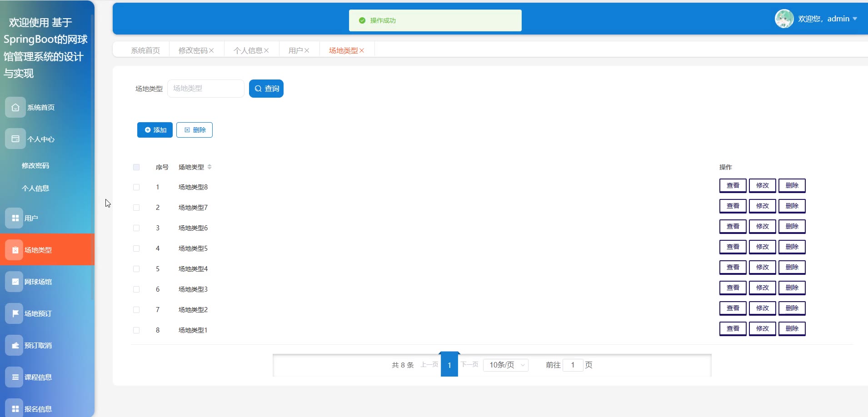868x417 pixels.
Task: Click the admin avatar image
Action: pyautogui.click(x=784, y=19)
